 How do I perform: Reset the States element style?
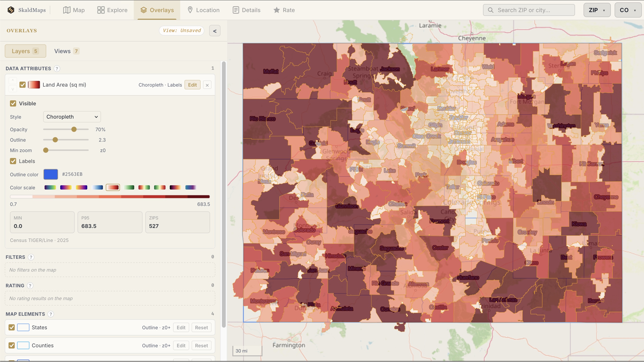(202, 327)
